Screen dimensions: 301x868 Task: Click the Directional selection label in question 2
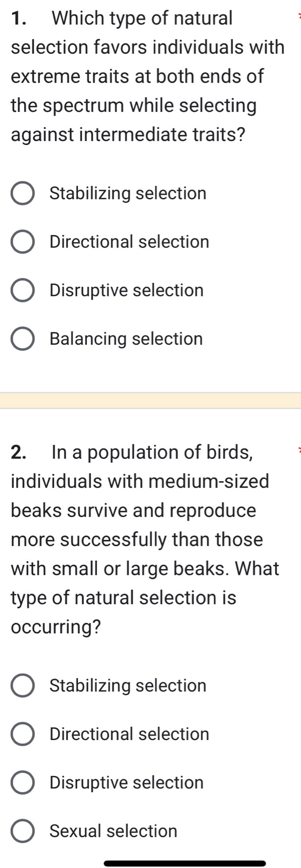[x=130, y=734]
